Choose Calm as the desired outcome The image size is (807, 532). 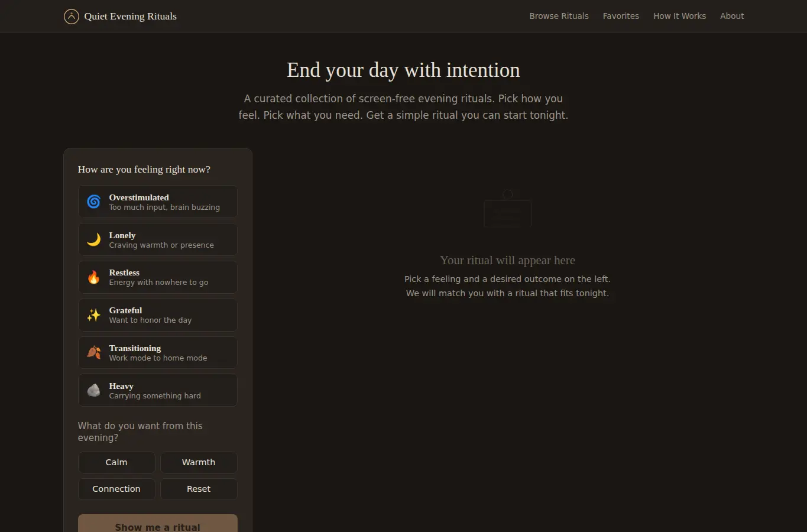[116, 462]
